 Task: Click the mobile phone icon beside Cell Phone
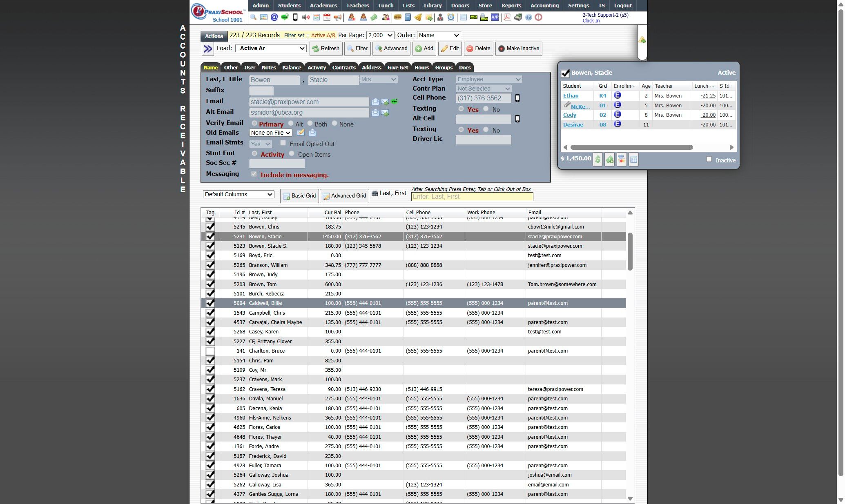(517, 98)
